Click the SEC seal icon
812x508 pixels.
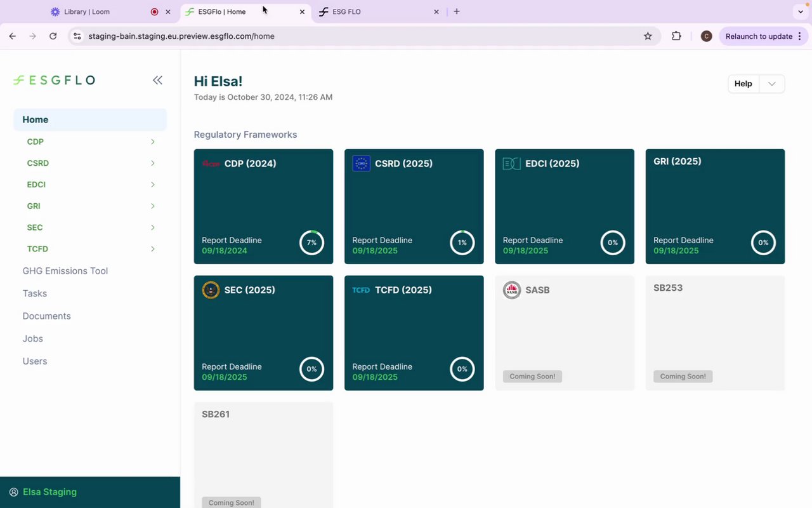click(211, 290)
